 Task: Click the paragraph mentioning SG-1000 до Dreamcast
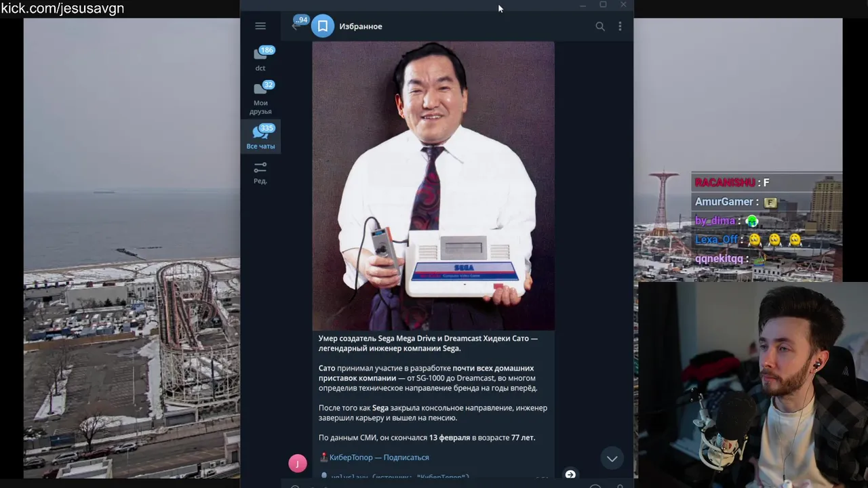click(428, 378)
